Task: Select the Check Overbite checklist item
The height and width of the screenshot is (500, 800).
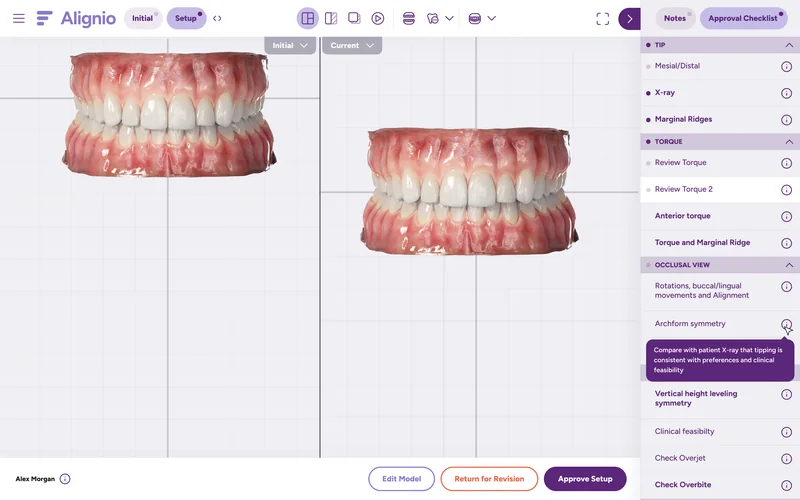Action: pos(720,485)
